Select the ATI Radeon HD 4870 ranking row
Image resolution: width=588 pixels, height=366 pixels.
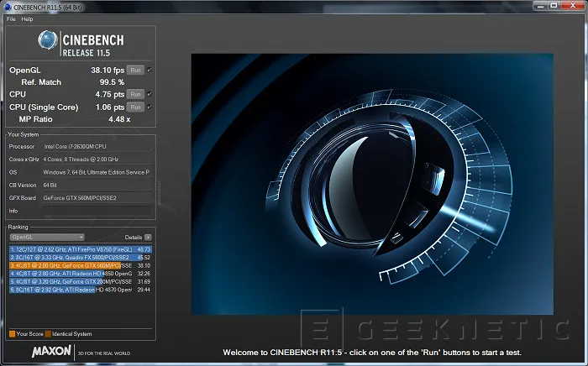tap(81, 290)
